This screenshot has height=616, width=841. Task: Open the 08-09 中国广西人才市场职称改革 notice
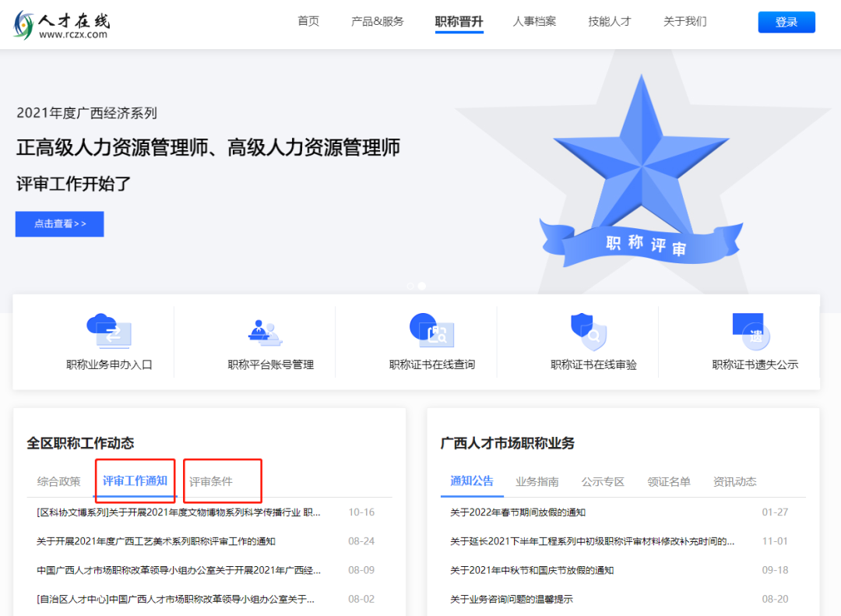tap(178, 570)
